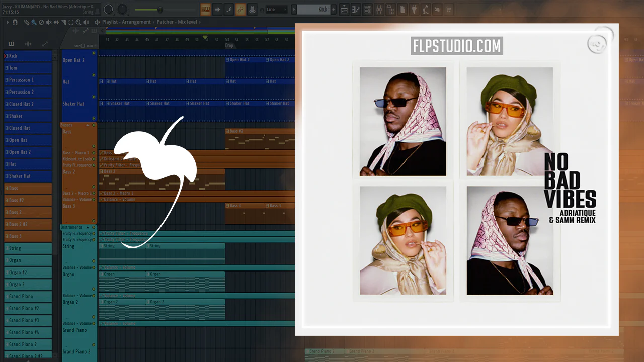Screen dimensions: 644x362
Task: Select Bass 2 #2 pattern in picker
Action: (x=28, y=224)
